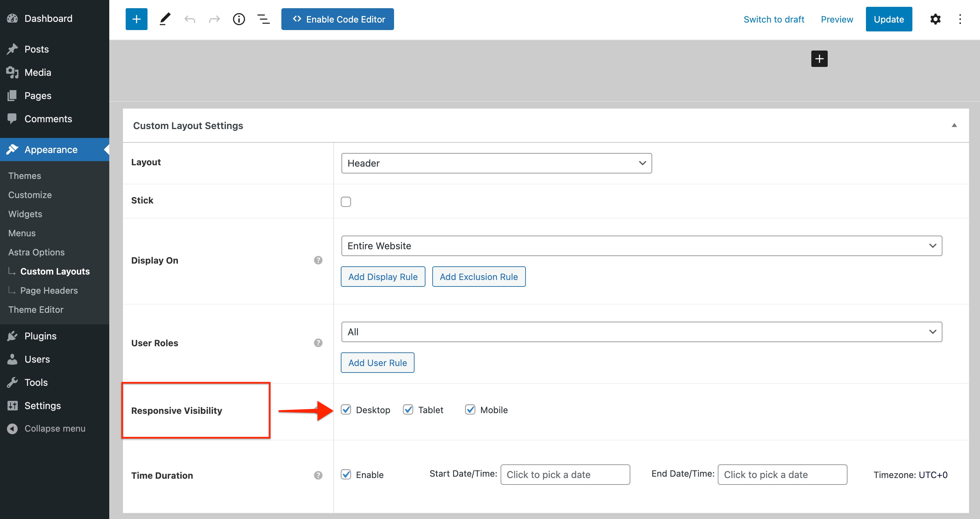Click the redo arrow icon
This screenshot has height=519, width=980.
pyautogui.click(x=214, y=19)
